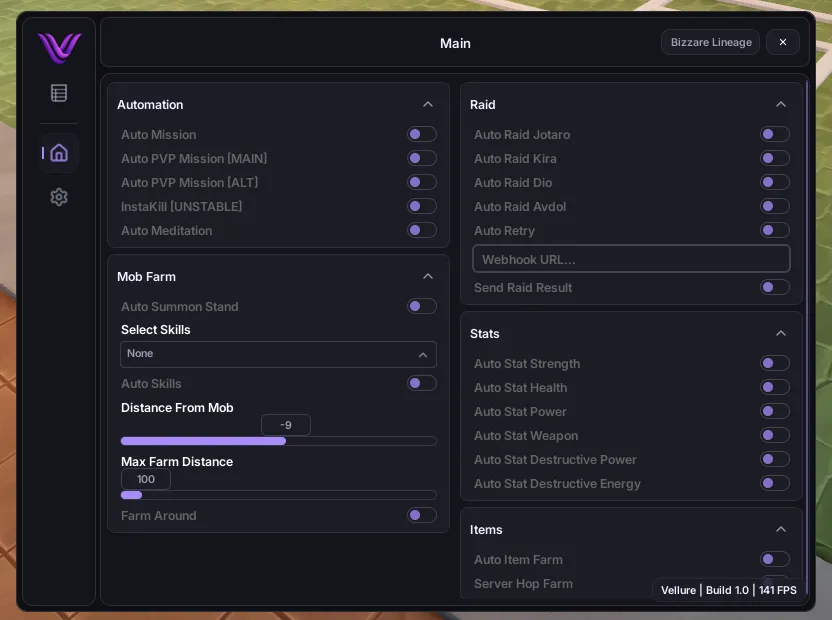Open settings via the gear icon
Image resolution: width=832 pixels, height=620 pixels.
[59, 197]
